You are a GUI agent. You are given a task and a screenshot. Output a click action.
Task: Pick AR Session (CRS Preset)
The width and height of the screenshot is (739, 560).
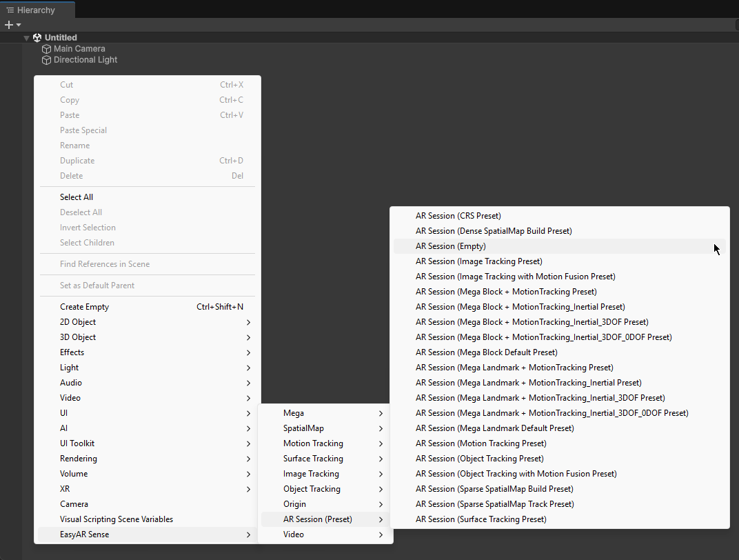(458, 216)
